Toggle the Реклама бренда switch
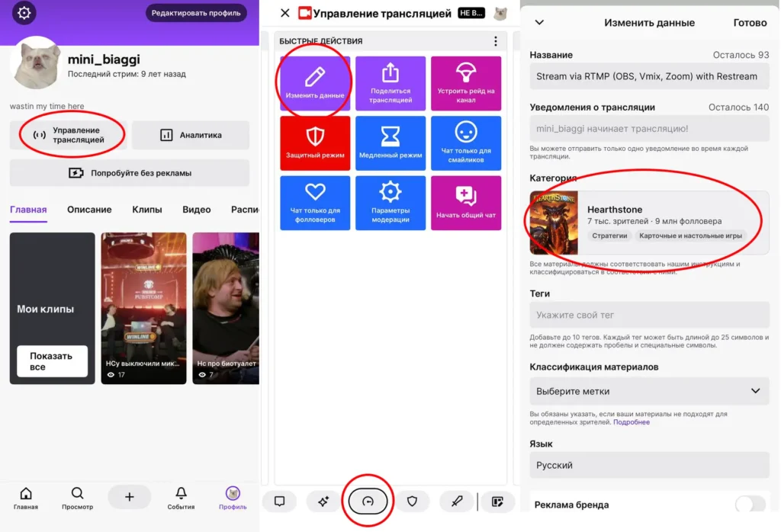Screen dimensions: 781x532 (750, 505)
